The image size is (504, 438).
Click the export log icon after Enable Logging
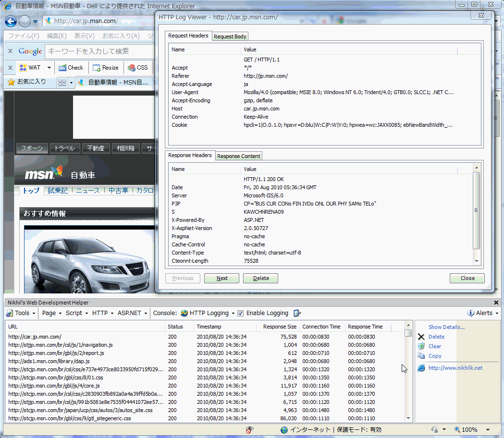(297, 313)
